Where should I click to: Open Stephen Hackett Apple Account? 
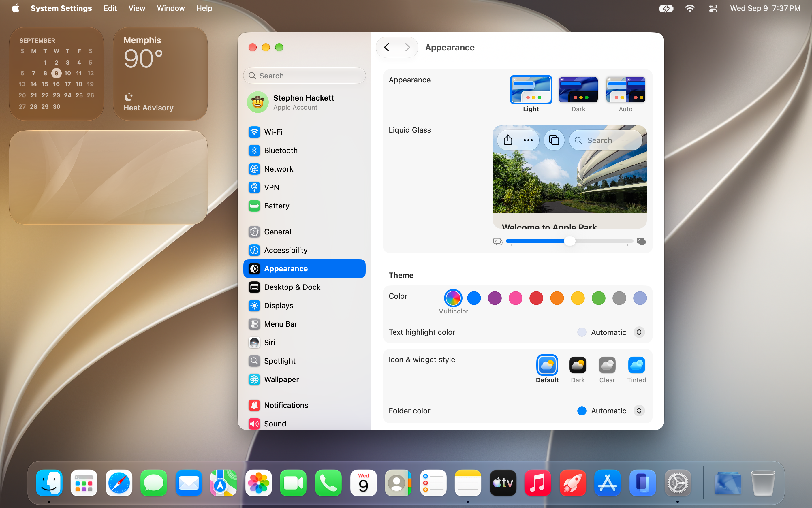coord(304,102)
